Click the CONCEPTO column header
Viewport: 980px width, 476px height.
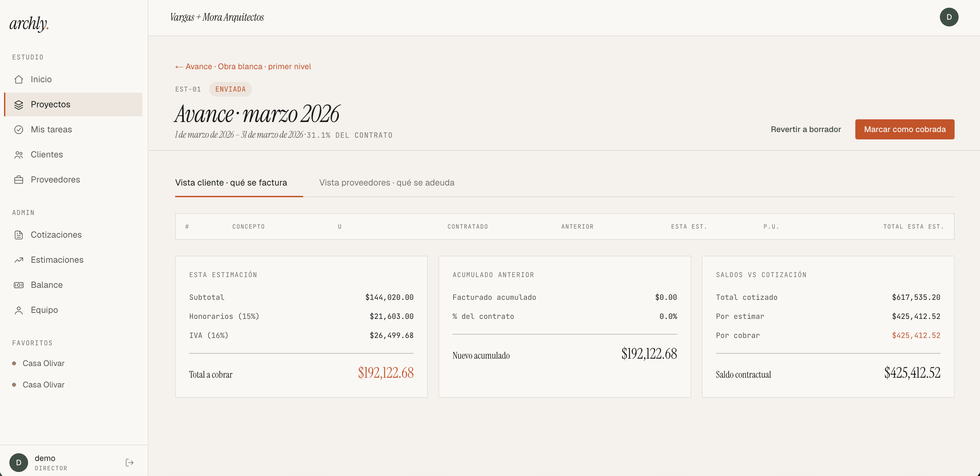coord(248,227)
